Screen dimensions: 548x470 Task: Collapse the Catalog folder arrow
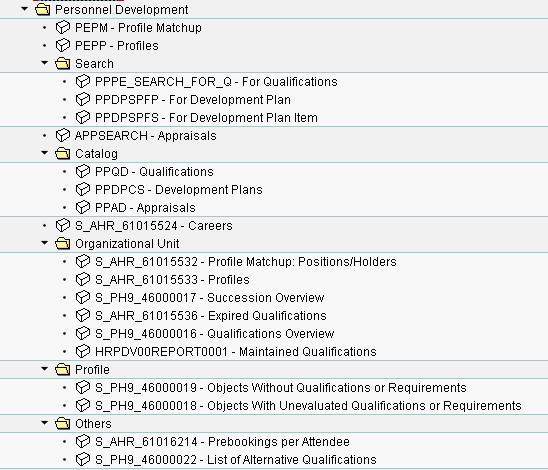(44, 153)
